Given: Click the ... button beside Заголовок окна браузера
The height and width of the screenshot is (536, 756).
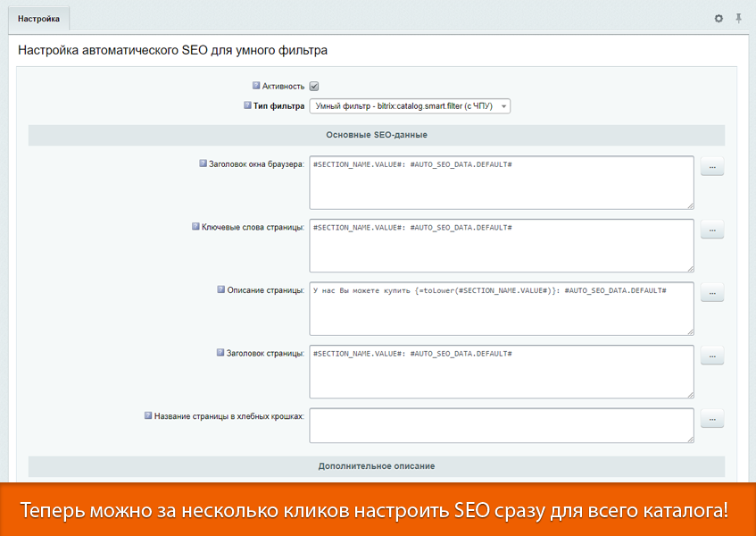Looking at the screenshot, I should click(711, 165).
